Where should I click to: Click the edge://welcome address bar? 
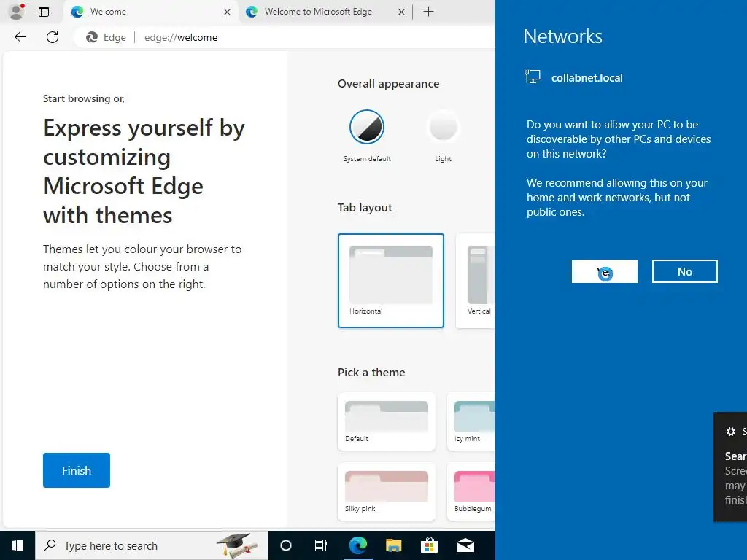pos(286,37)
